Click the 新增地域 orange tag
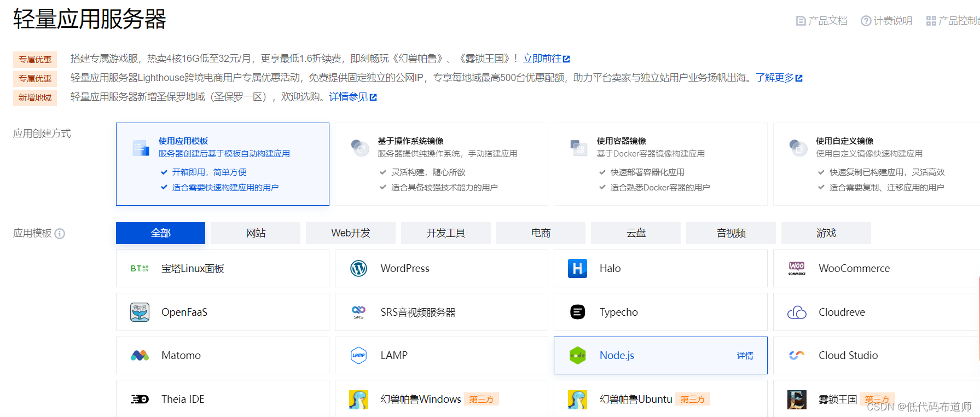The width and height of the screenshot is (980, 417). 35,97
